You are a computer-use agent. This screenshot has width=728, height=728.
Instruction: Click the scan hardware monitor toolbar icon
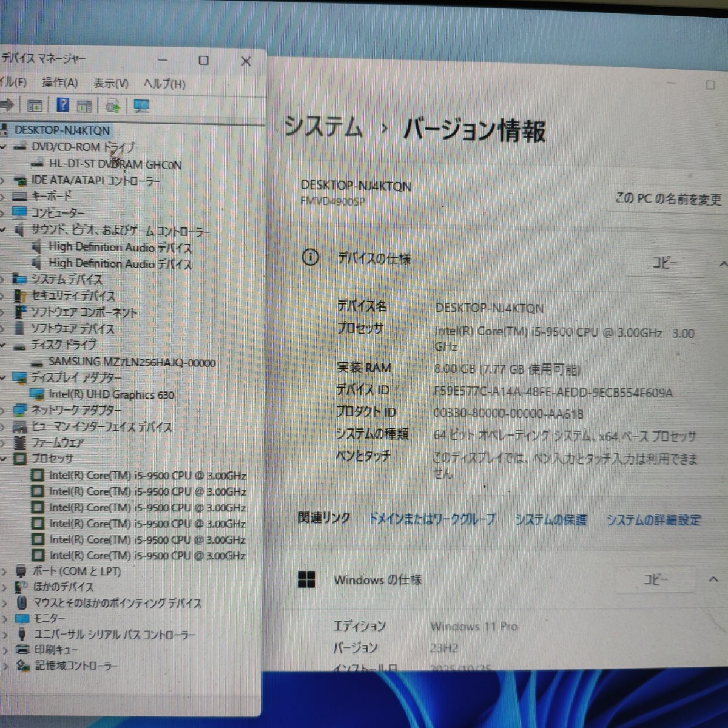click(x=141, y=107)
